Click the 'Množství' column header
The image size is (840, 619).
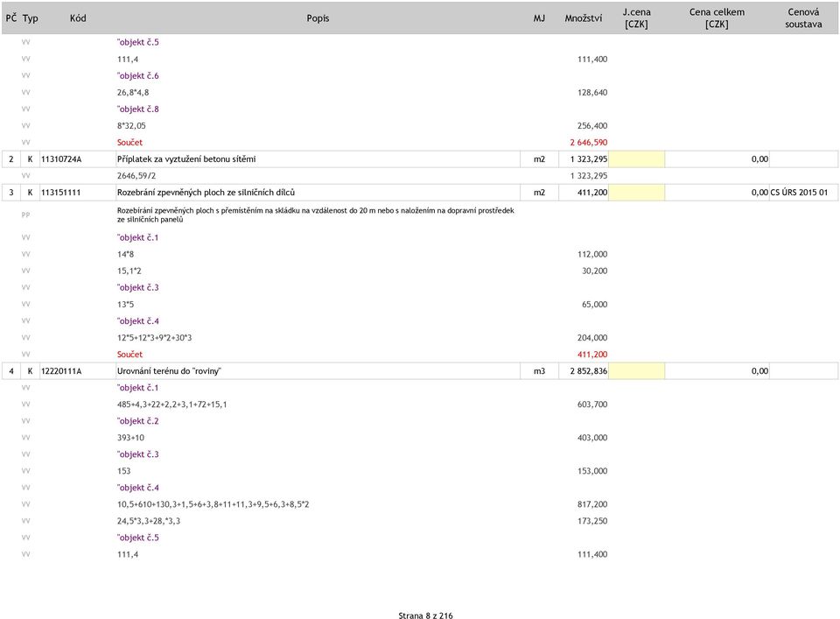click(x=583, y=18)
